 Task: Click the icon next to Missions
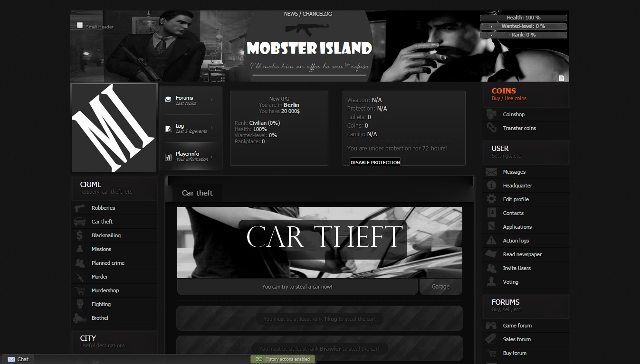[79, 249]
